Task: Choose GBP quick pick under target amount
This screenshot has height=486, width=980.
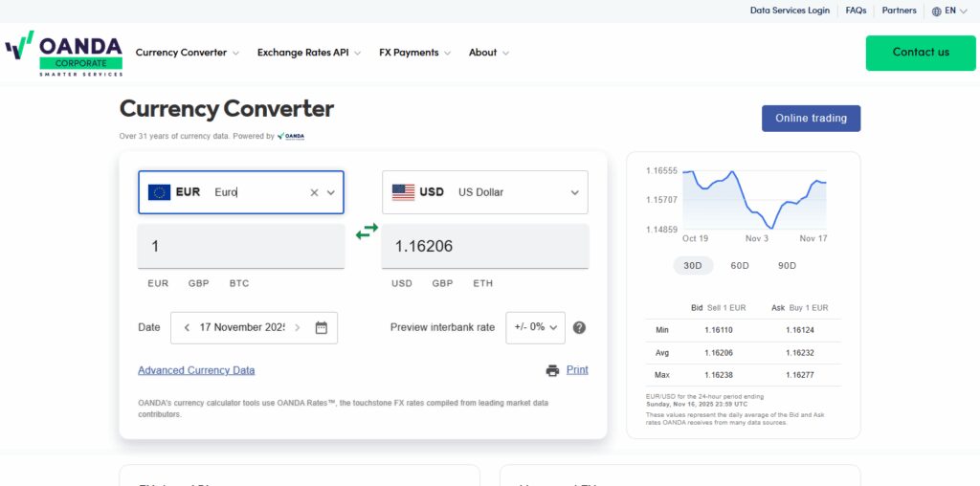Action: [x=442, y=283]
